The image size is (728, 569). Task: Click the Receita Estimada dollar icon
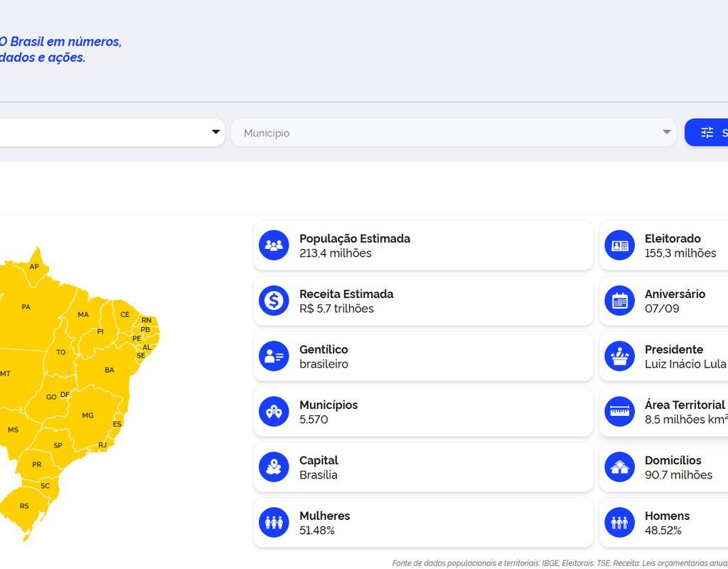pos(274,301)
